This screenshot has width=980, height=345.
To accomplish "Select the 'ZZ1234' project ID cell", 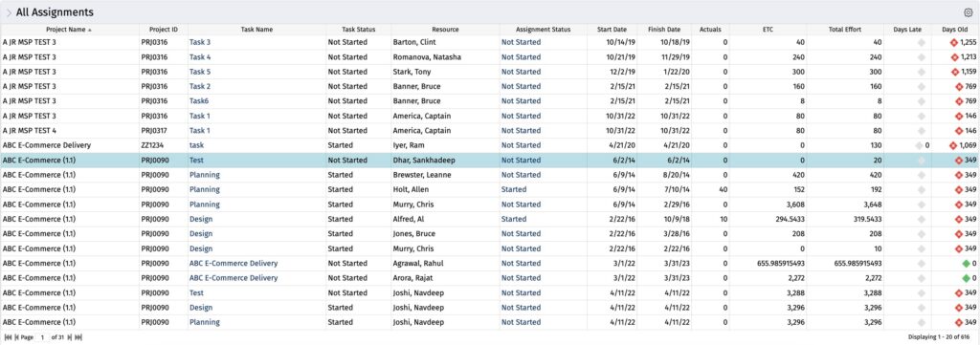I will pyautogui.click(x=164, y=145).
